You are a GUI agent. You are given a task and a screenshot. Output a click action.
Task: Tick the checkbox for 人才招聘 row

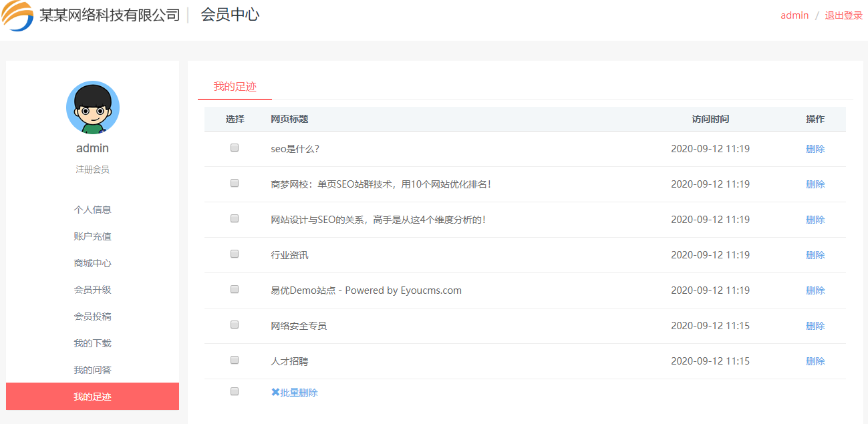(235, 360)
